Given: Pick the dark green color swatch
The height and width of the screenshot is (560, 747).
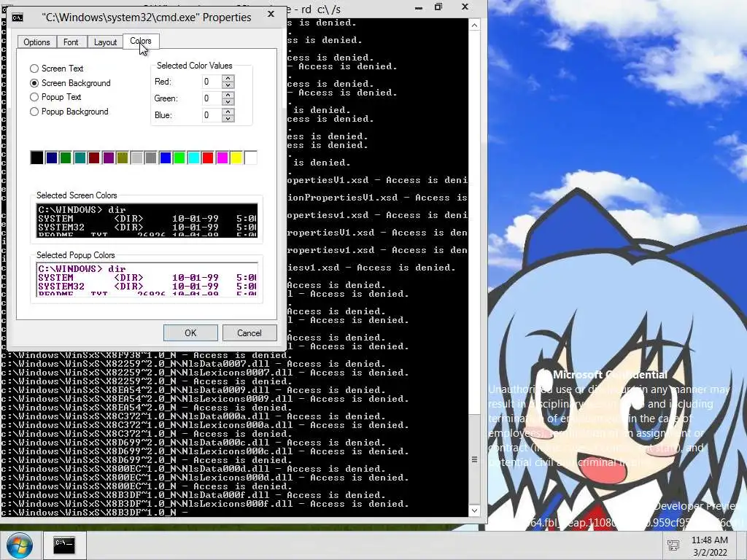Looking at the screenshot, I should point(66,157).
